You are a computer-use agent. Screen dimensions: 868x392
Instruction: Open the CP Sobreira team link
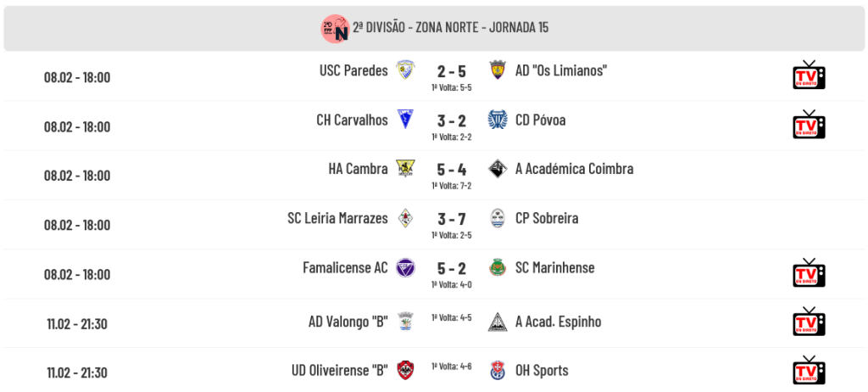547,218
